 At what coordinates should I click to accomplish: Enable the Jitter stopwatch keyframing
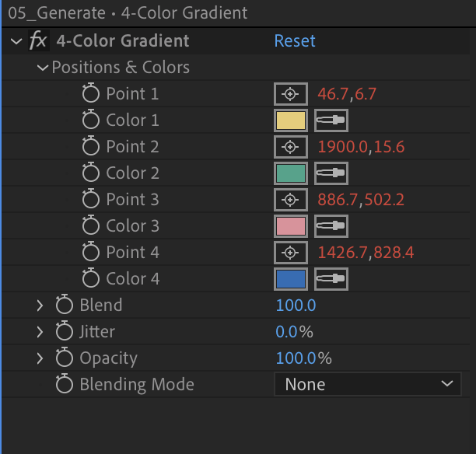tap(65, 330)
